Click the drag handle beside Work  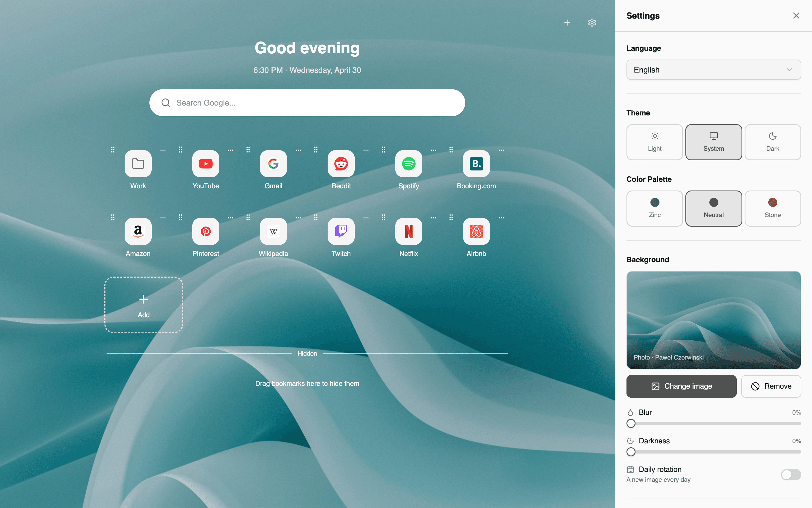pyautogui.click(x=113, y=150)
